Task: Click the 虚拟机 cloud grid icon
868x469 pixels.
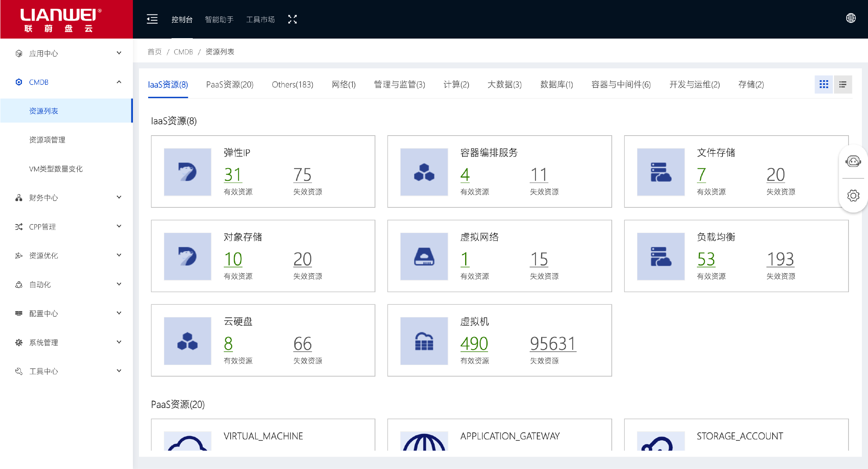Action: [x=424, y=341]
